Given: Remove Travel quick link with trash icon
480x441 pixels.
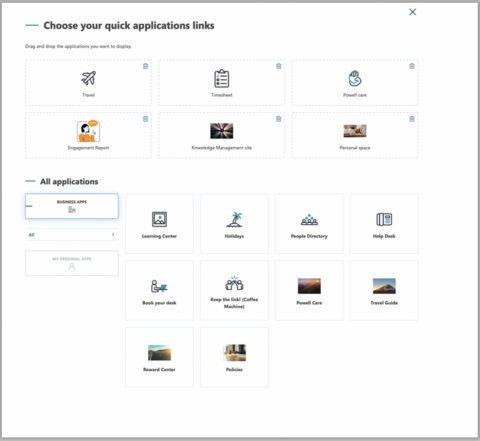Looking at the screenshot, I should (145, 66).
